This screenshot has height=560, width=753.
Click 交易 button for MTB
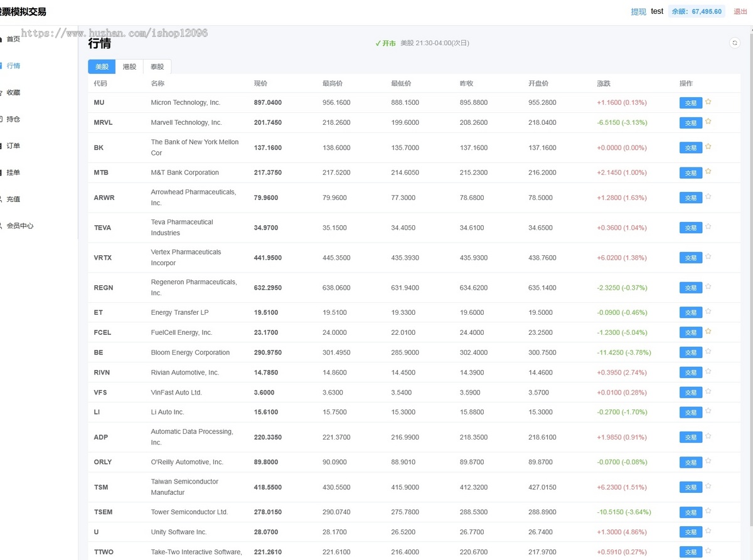click(691, 173)
